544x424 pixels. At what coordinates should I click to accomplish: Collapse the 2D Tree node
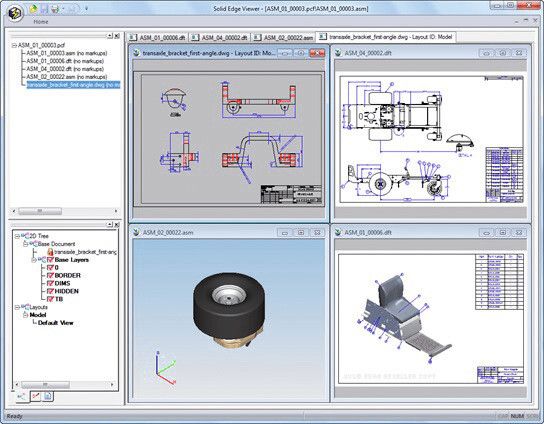pos(17,236)
